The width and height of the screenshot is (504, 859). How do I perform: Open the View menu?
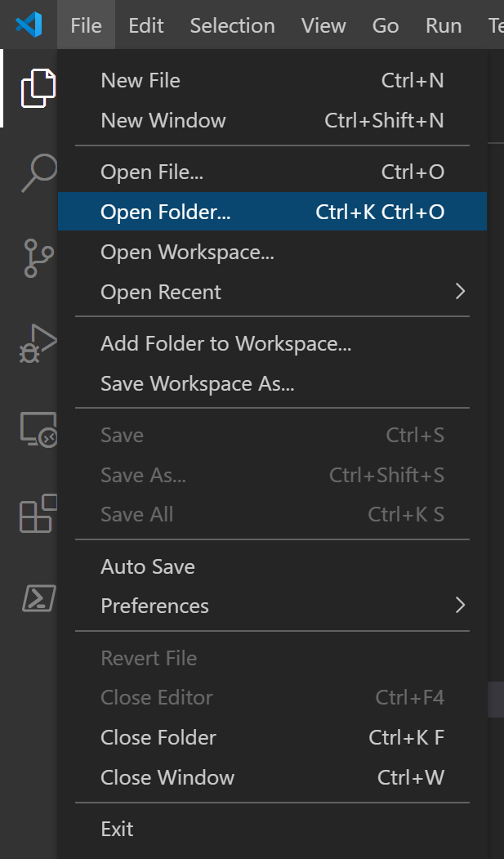tap(323, 25)
